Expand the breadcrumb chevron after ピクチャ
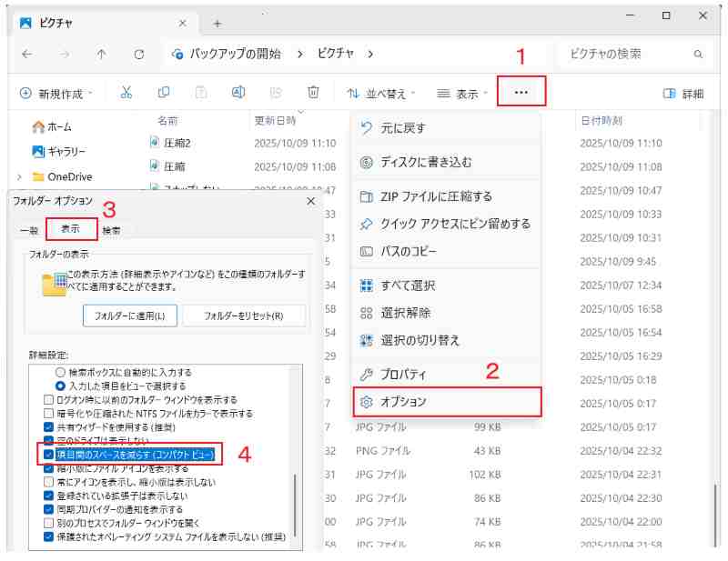Screen dimensions: 728x561 [x=370, y=55]
